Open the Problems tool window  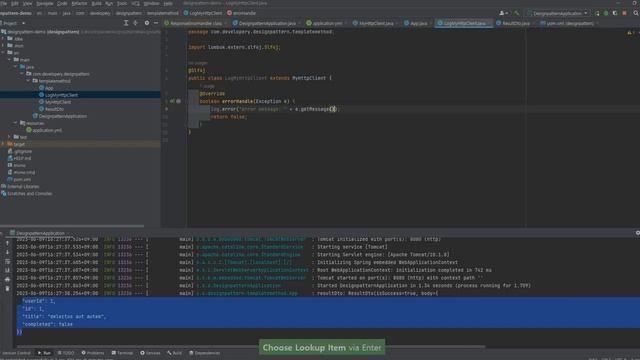(x=93, y=353)
